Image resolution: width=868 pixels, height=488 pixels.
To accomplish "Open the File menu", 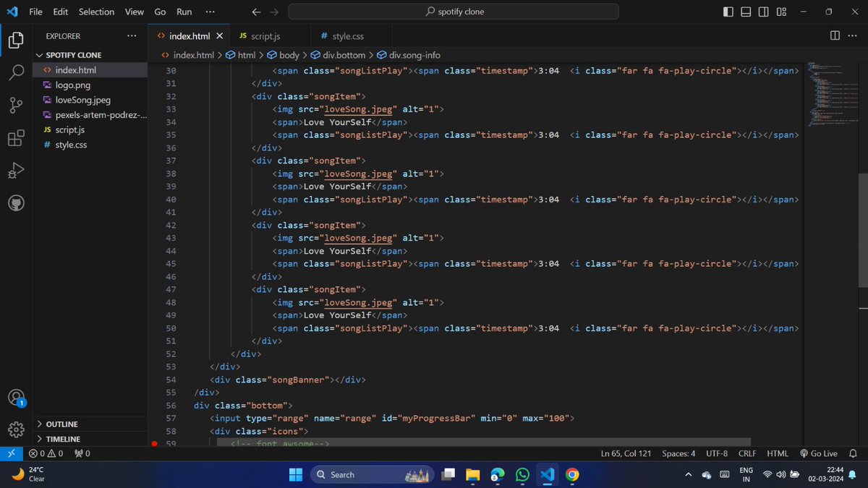I will [x=35, y=12].
